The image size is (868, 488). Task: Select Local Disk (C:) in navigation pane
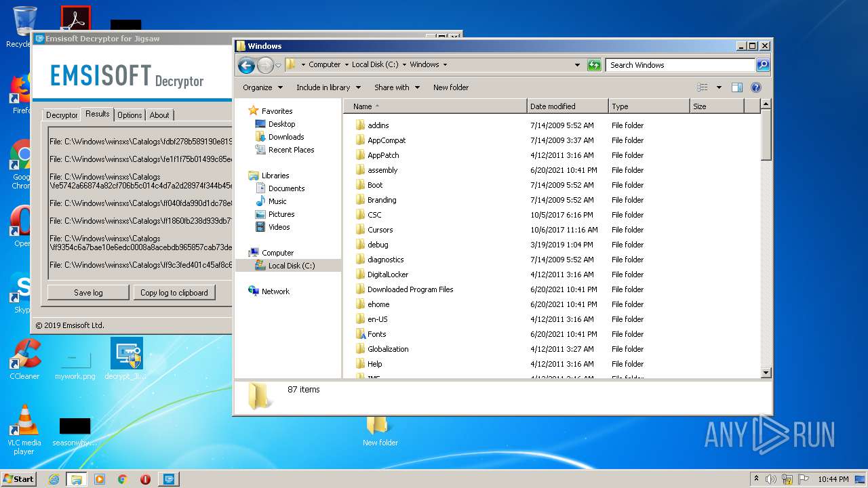click(x=288, y=266)
